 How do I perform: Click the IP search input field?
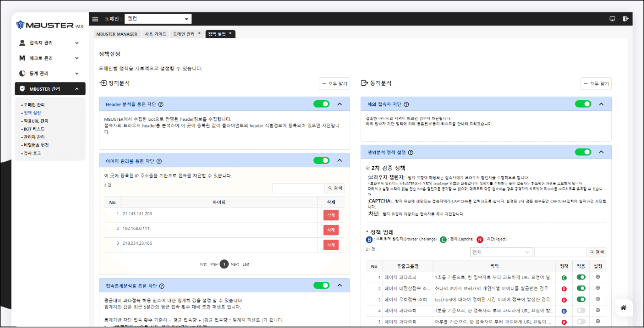coord(298,188)
